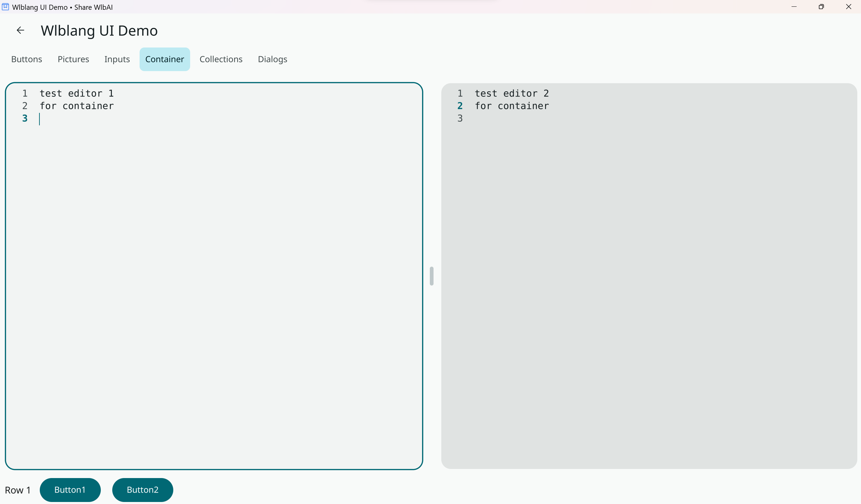Go to the Collections tab
This screenshot has height=504, width=861.
[x=221, y=59]
